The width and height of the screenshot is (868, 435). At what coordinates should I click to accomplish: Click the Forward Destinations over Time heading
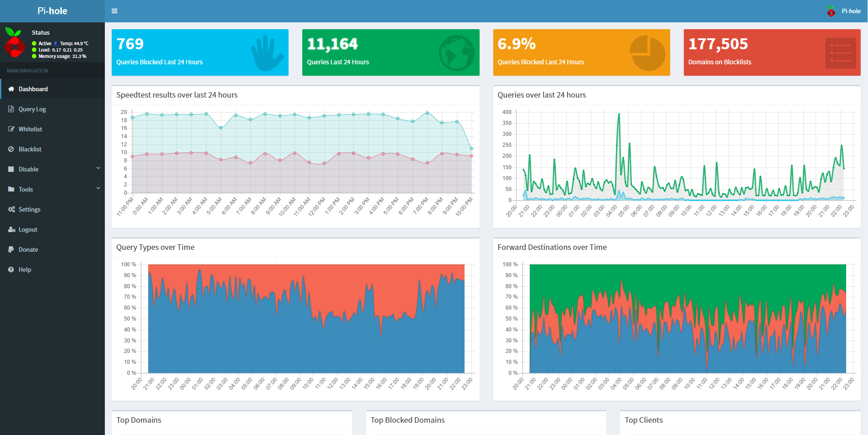point(552,247)
